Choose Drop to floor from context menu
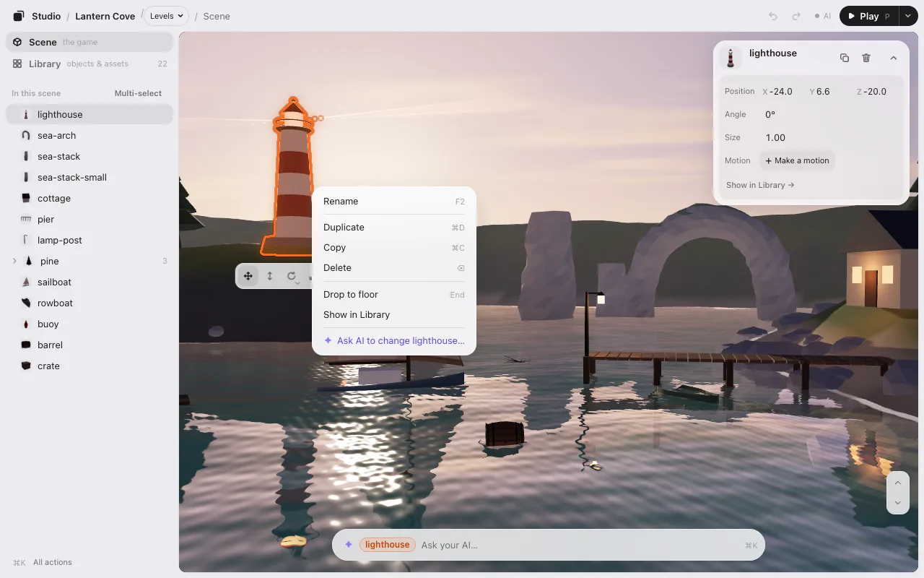Viewport: 924px width, 578px height. tap(394, 295)
